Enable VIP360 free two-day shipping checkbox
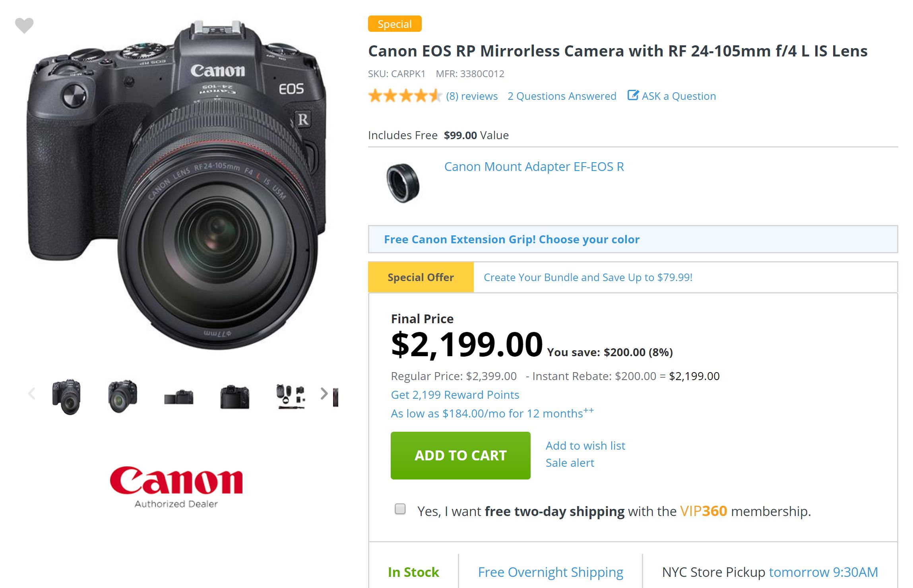 point(400,509)
